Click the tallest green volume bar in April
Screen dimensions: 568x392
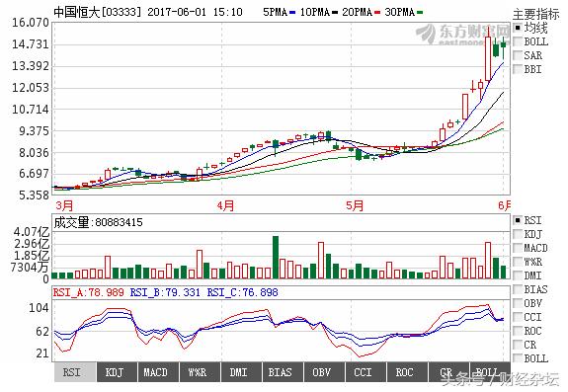tap(276, 258)
